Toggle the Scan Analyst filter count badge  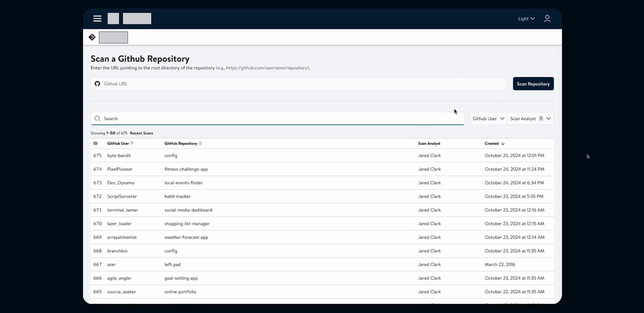click(x=540, y=118)
